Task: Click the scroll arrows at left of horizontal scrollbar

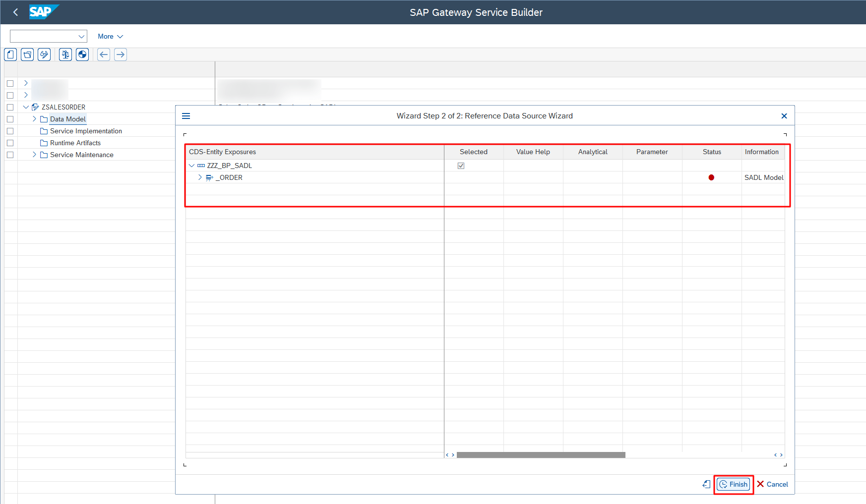Action: [450, 455]
